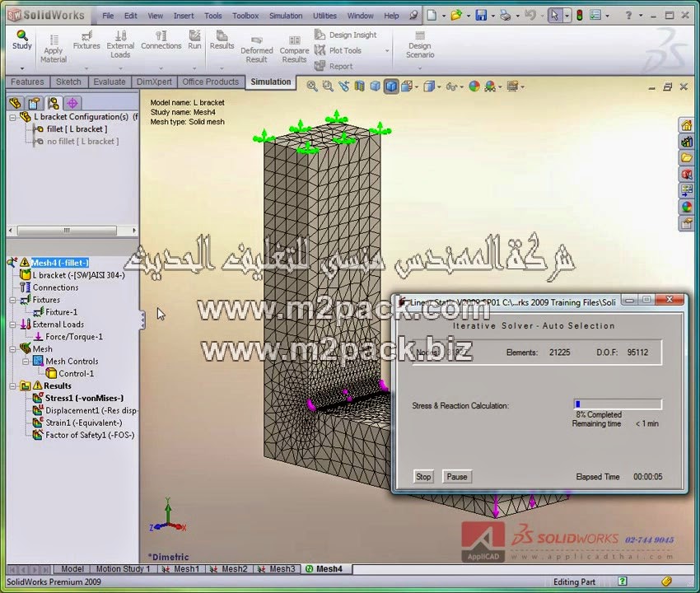Open the ConfigurationManager tab icon
700x593 pixels.
[54, 104]
